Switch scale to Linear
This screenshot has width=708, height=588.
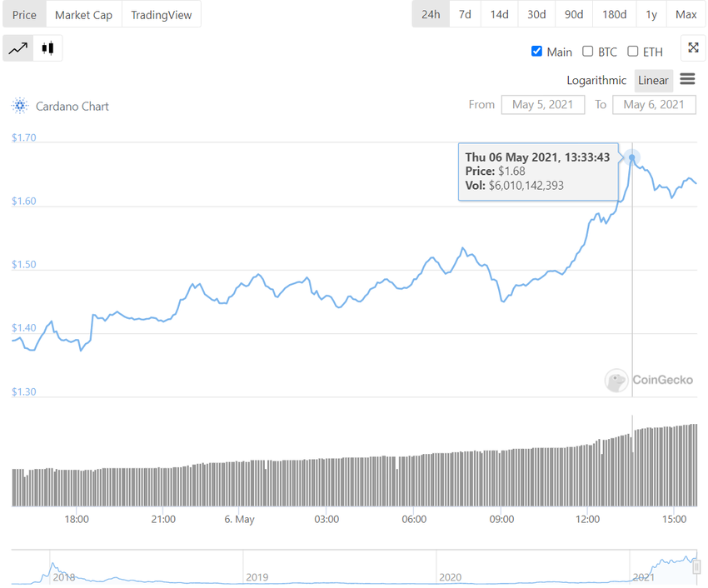tap(653, 81)
